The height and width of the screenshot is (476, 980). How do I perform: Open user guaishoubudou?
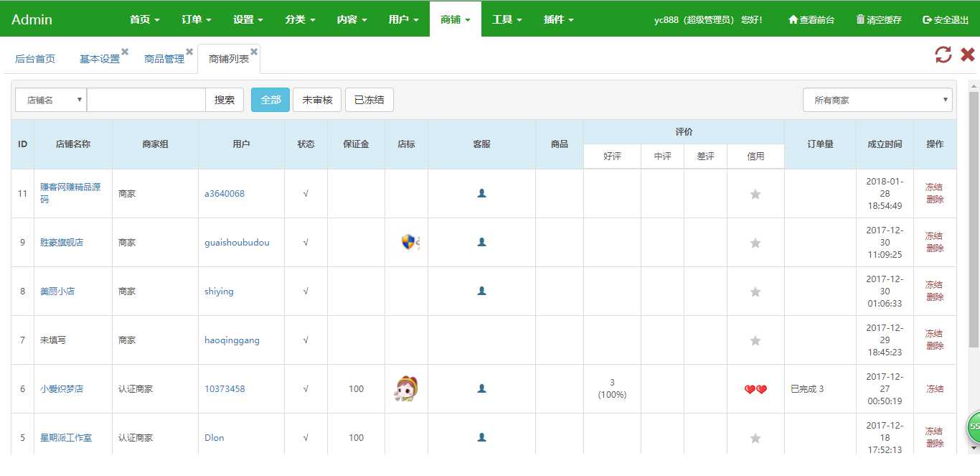click(x=237, y=242)
